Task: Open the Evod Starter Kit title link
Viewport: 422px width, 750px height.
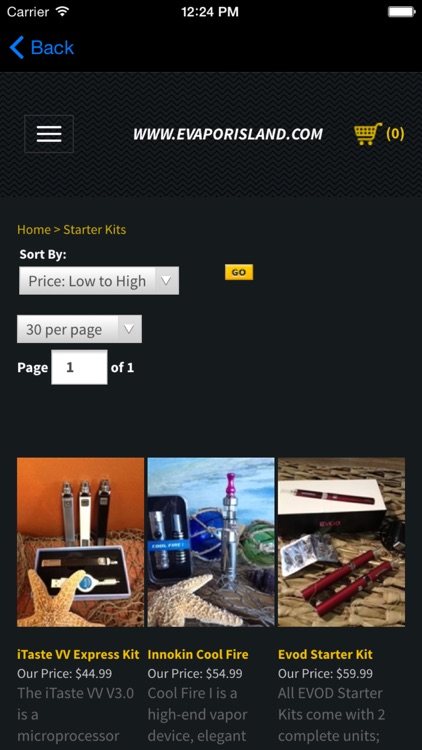Action: pos(325,654)
